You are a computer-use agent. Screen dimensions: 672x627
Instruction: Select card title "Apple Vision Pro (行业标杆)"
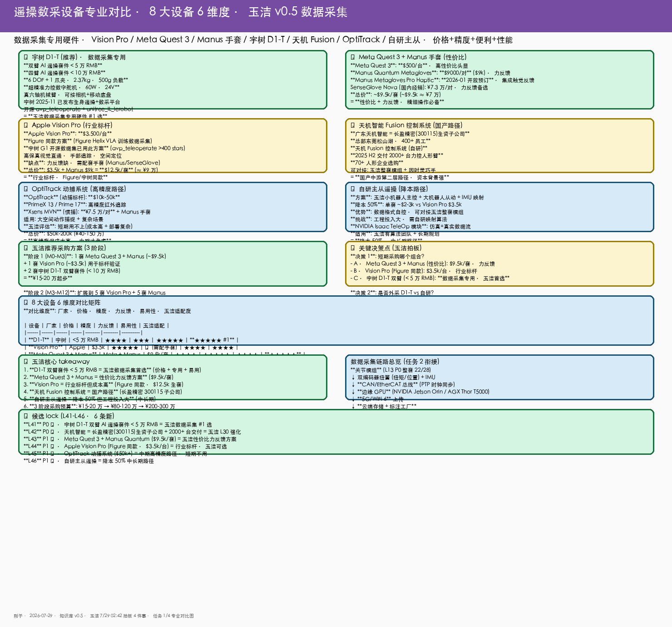(72, 125)
